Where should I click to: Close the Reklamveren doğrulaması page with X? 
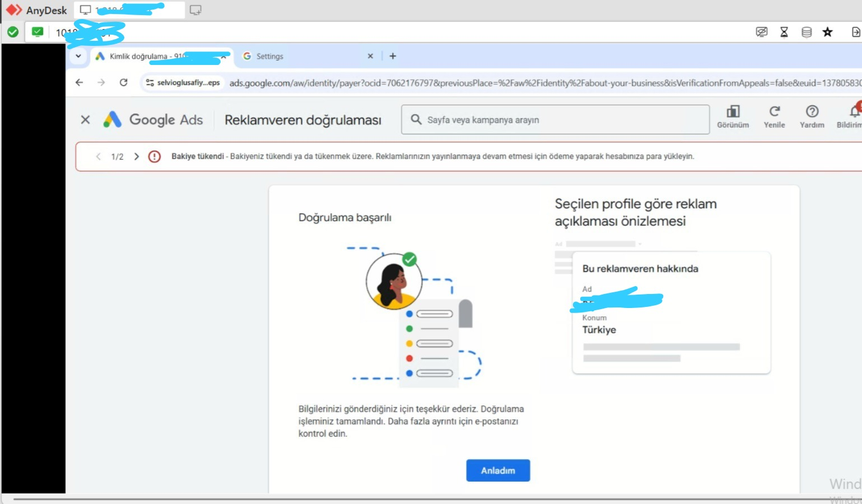click(85, 119)
